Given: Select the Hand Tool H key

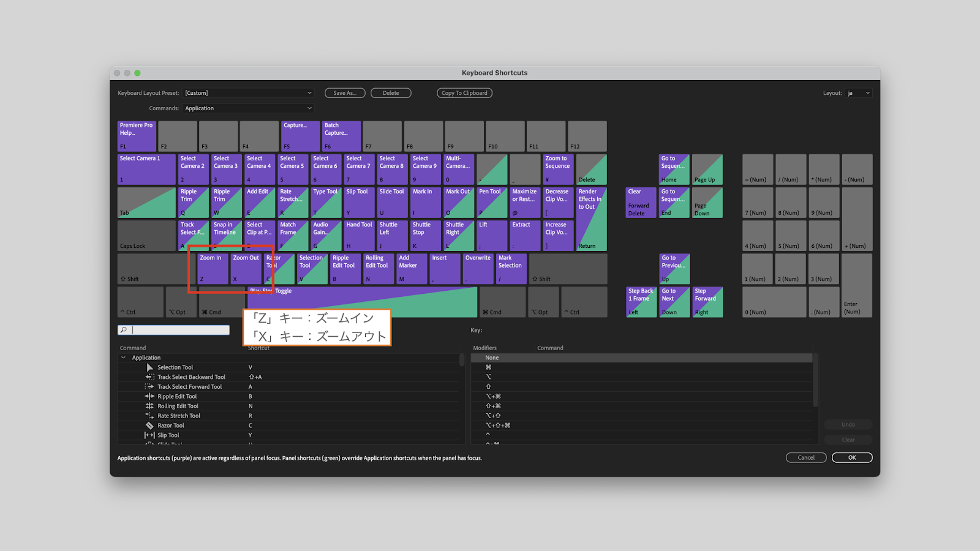Looking at the screenshot, I should [x=359, y=236].
